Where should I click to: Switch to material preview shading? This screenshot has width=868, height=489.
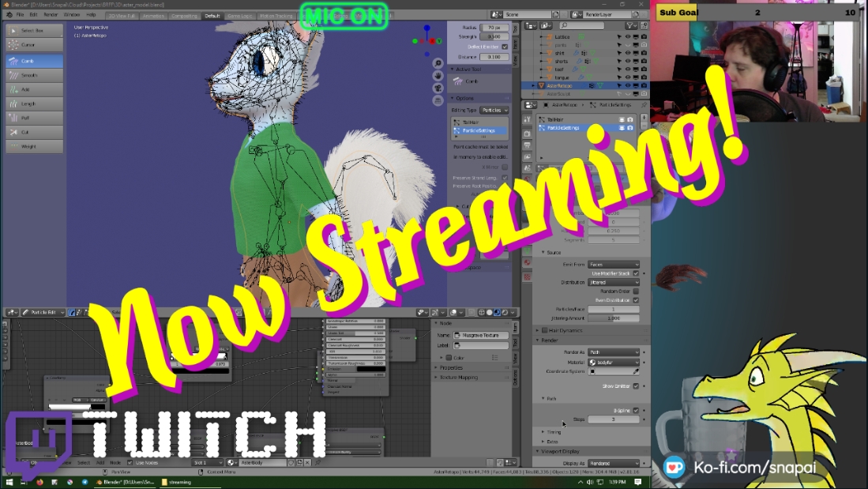pyautogui.click(x=497, y=312)
